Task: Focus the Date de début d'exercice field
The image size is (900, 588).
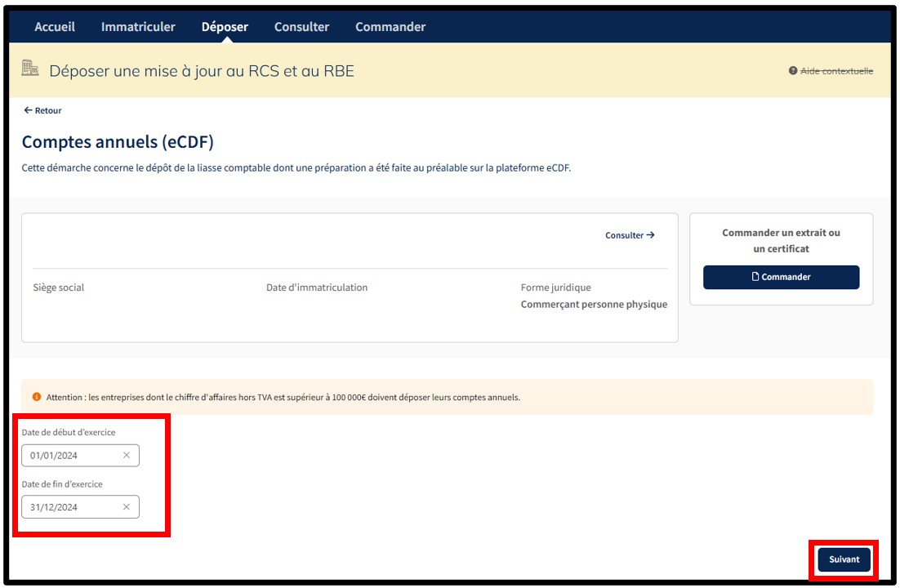Action: tap(72, 456)
